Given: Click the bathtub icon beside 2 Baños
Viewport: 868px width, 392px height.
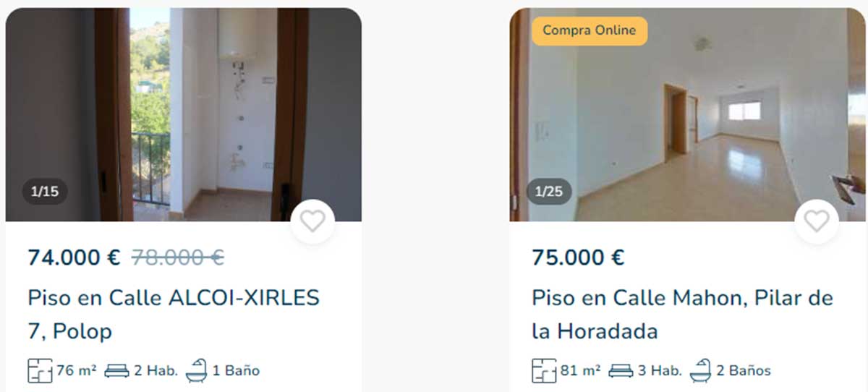Looking at the screenshot, I should click(x=700, y=370).
